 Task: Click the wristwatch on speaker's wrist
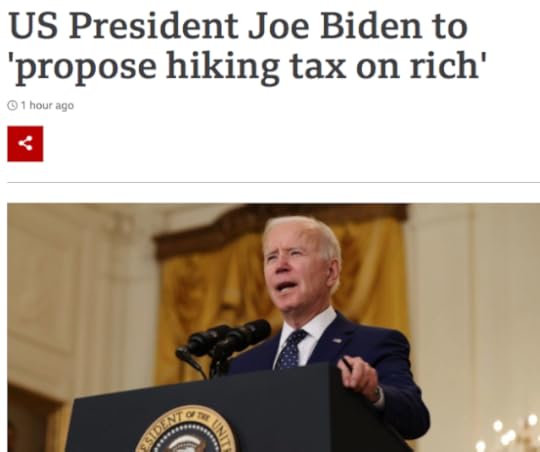tap(378, 394)
